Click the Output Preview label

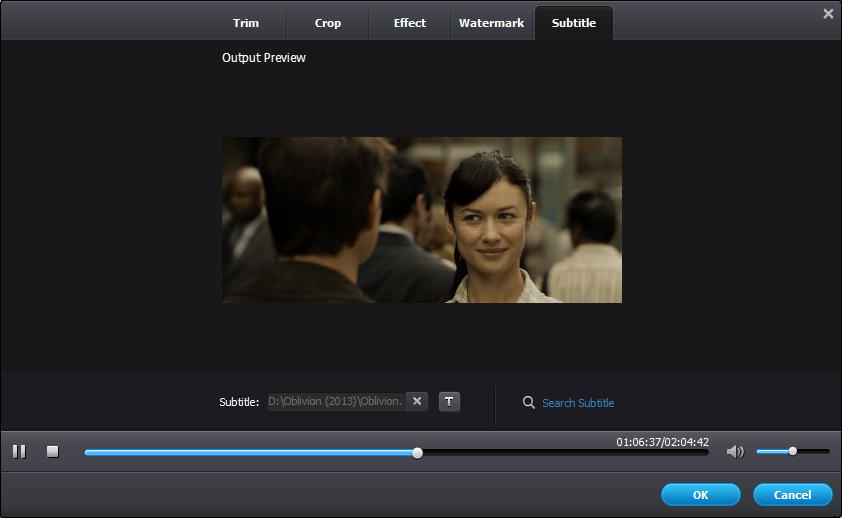click(x=264, y=58)
